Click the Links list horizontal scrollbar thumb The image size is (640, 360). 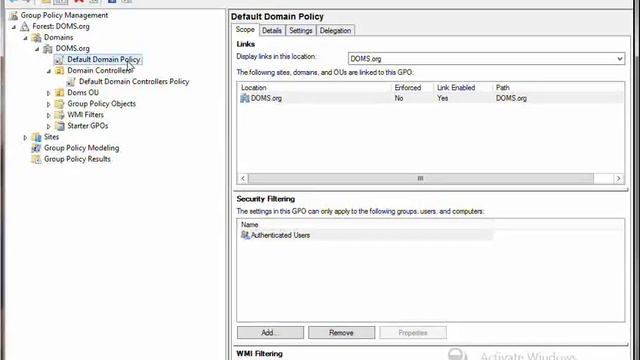click(x=421, y=178)
